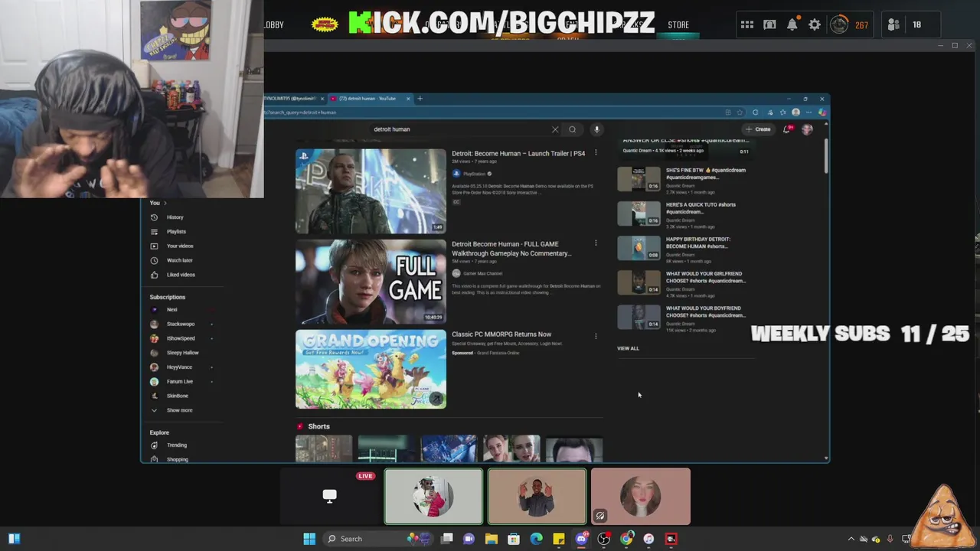
Task: Open Detroit Become Human Launch Trailer title
Action: pos(518,153)
